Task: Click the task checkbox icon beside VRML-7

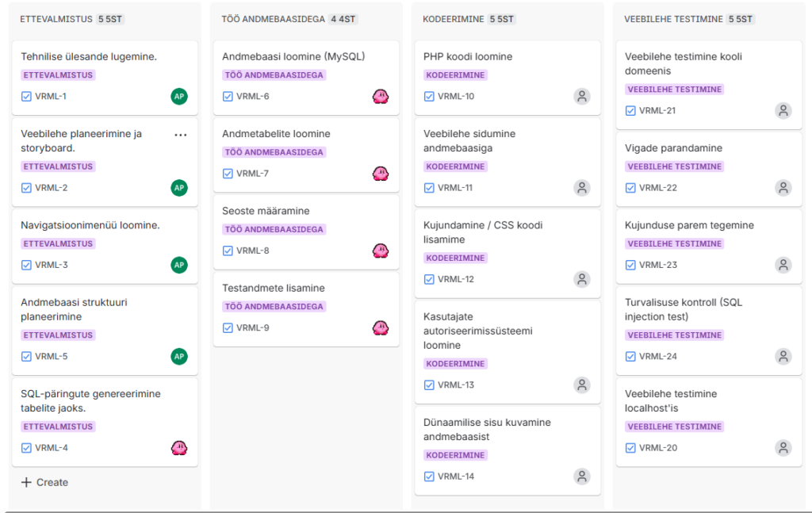Action: [228, 174]
